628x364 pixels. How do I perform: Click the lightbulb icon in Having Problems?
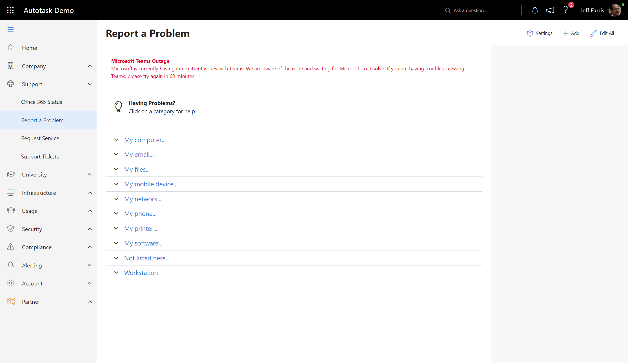(x=118, y=107)
